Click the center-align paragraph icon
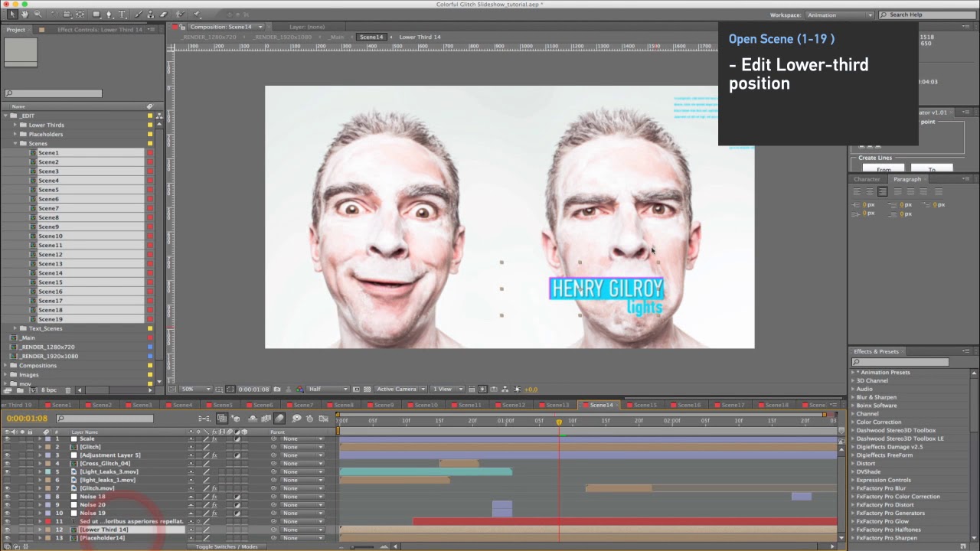 870,191
